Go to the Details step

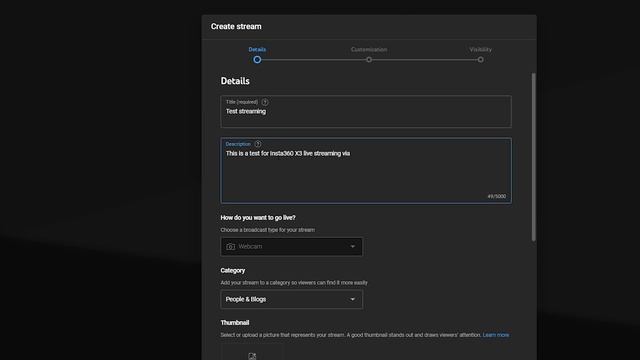click(257, 49)
